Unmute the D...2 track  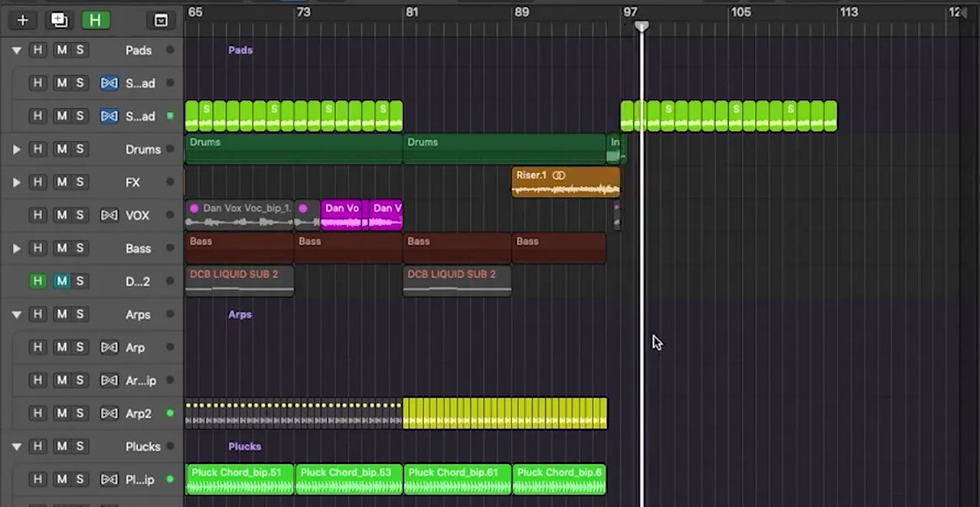click(61, 281)
